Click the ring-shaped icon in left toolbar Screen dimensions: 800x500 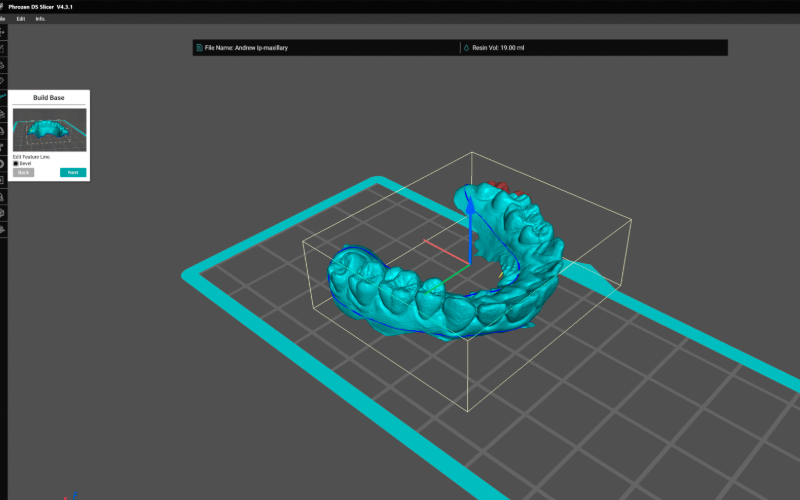tap(3, 163)
